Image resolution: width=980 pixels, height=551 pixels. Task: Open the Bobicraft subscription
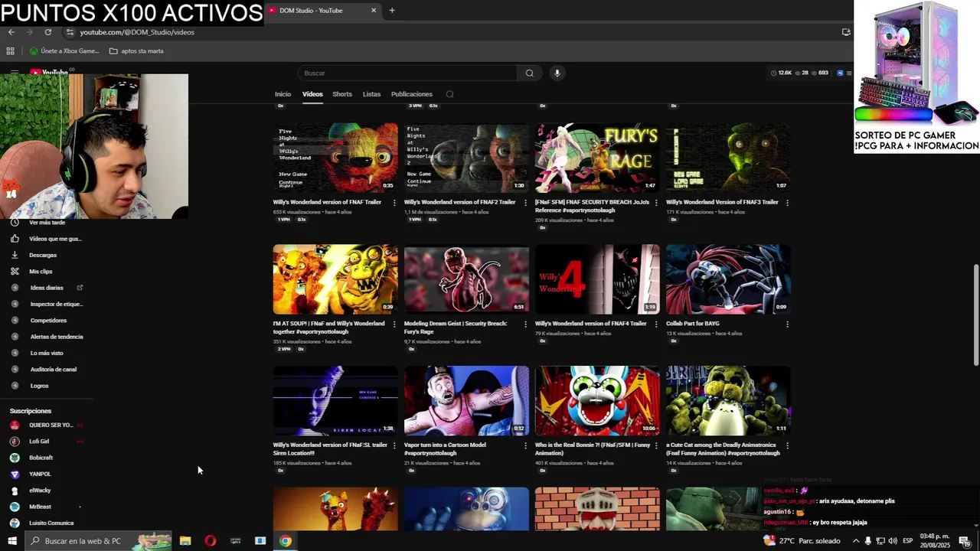tap(41, 458)
